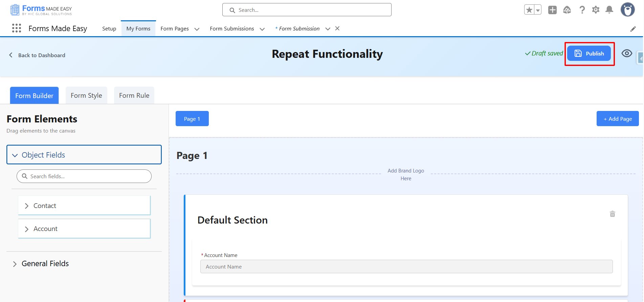This screenshot has width=644, height=302.
Task: Open the Form Pages tab dropdown
Action: coord(197,29)
